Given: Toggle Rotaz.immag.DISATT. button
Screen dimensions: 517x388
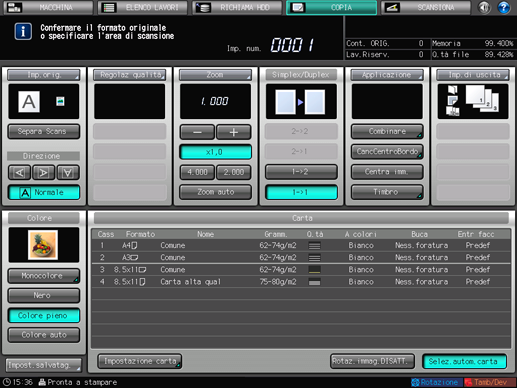Looking at the screenshot, I should click(372, 361).
